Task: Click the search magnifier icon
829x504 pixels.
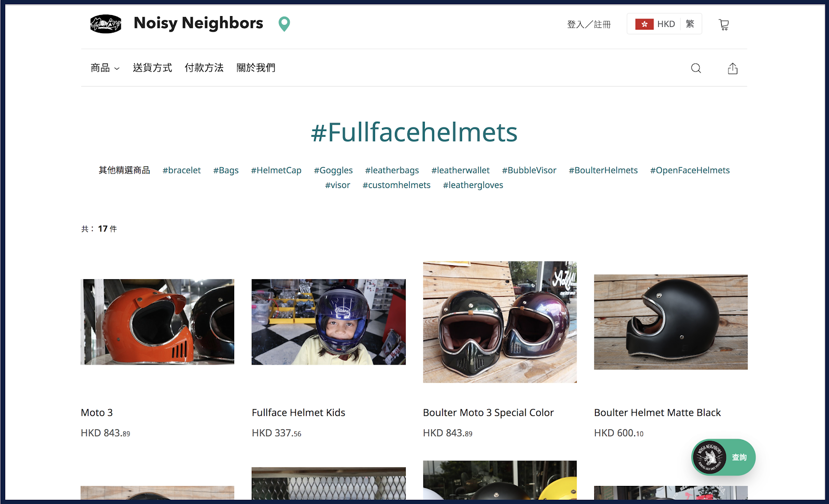Action: (x=696, y=68)
